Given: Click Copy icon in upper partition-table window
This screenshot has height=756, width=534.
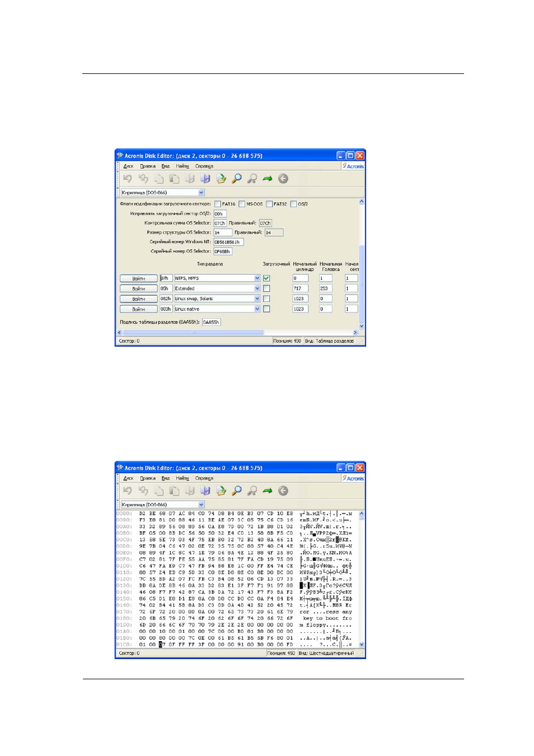Looking at the screenshot, I should 159,179.
